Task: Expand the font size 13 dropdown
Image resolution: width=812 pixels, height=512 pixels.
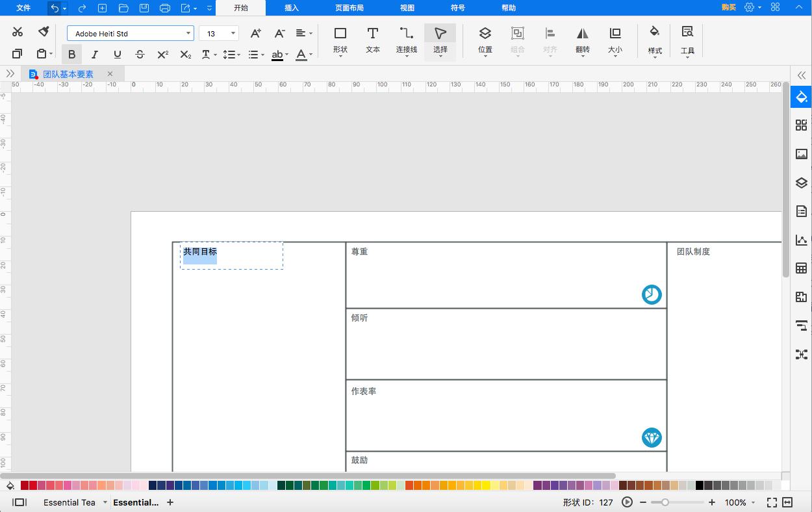Action: 233,34
